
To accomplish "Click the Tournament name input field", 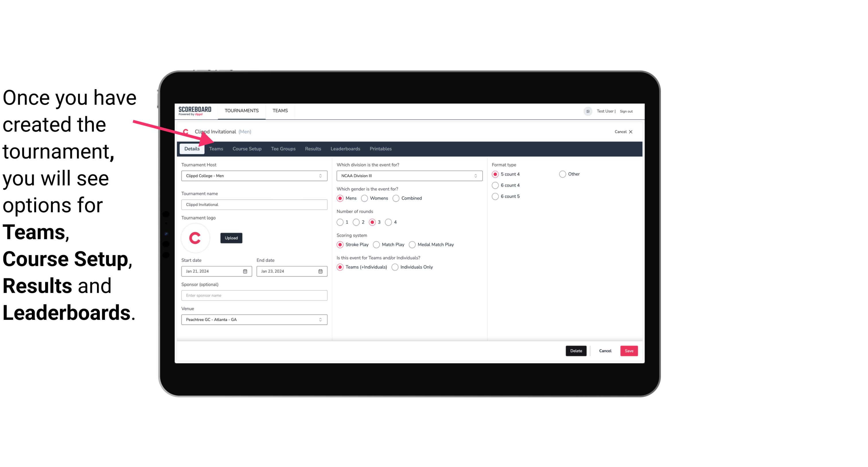I will click(254, 205).
